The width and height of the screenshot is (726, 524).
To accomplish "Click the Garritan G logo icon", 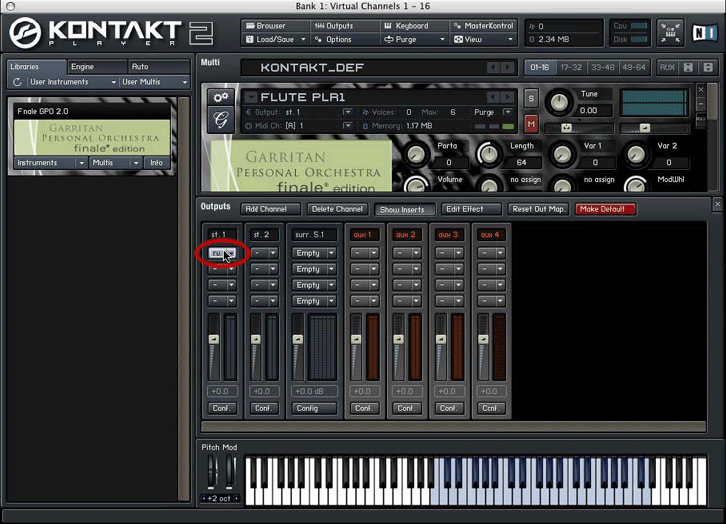I will 221,120.
